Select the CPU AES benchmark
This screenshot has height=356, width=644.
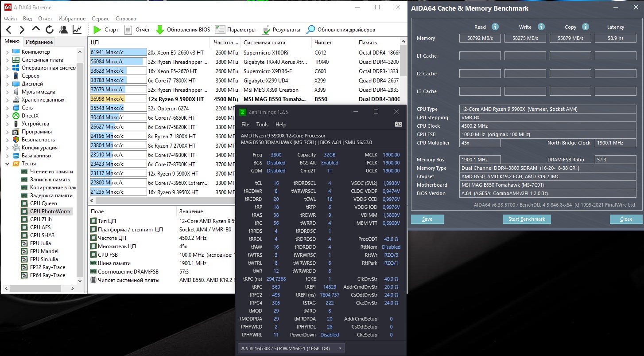point(40,227)
